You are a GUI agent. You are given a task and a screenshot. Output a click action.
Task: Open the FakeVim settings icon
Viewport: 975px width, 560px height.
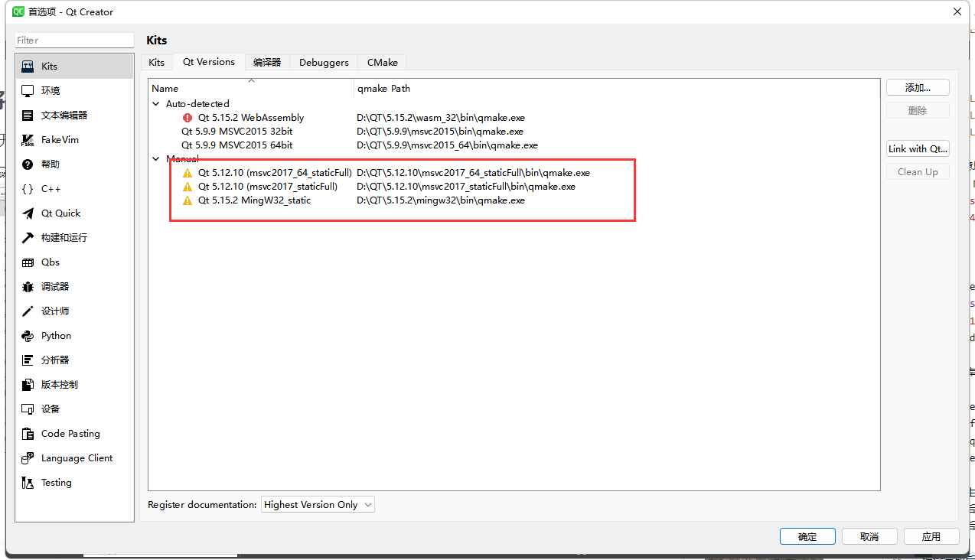tap(28, 140)
